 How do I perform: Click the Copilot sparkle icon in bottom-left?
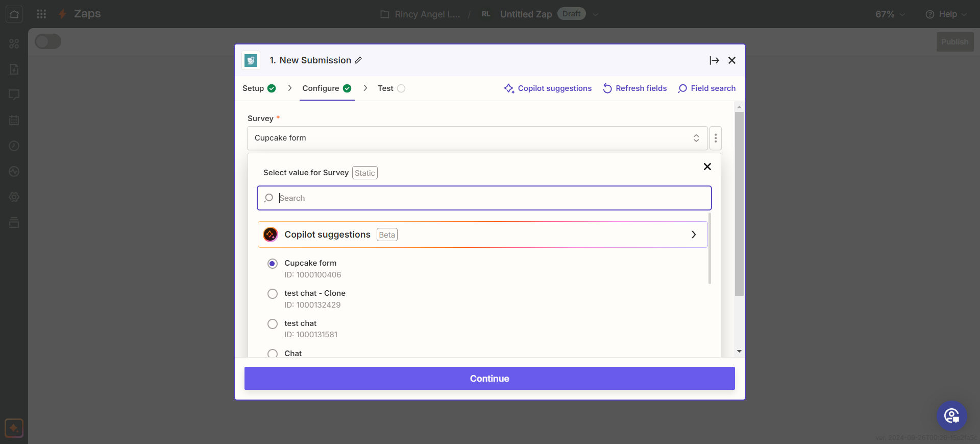coord(14,428)
